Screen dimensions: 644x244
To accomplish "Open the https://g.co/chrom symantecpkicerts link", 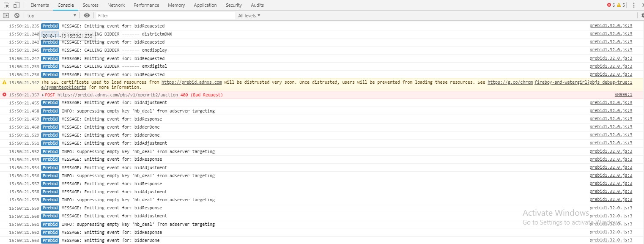I will click(x=510, y=82).
